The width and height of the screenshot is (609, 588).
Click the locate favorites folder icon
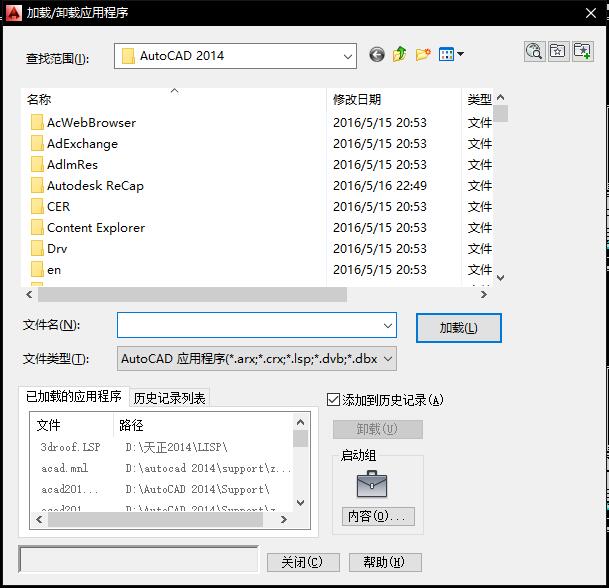tap(559, 51)
